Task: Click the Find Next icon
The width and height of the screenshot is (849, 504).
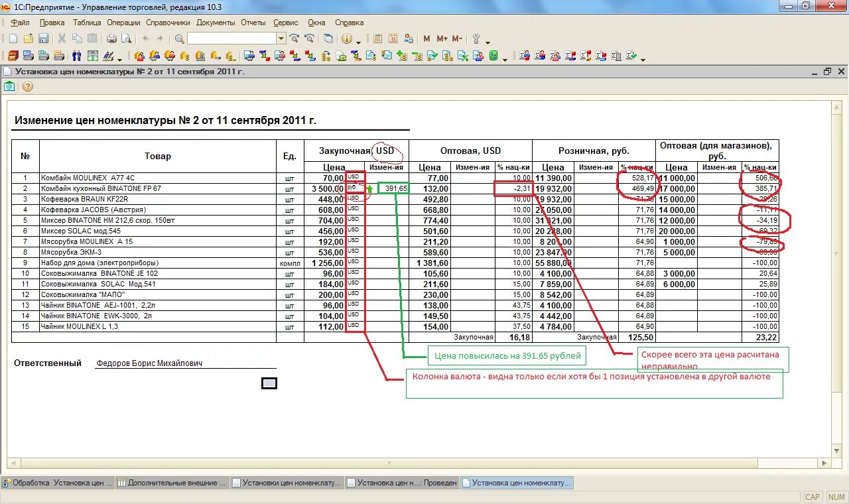Action: click(x=294, y=38)
